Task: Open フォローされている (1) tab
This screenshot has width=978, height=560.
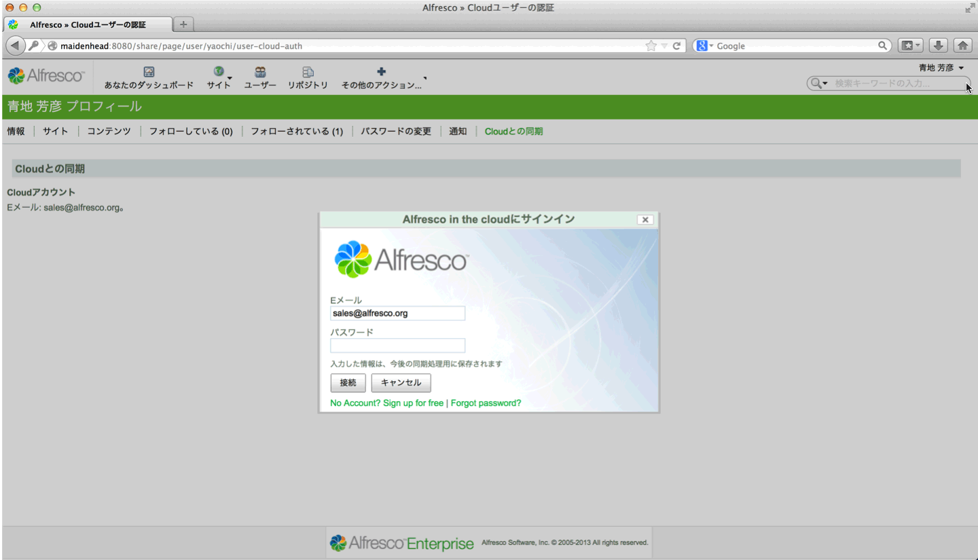Action: (297, 131)
